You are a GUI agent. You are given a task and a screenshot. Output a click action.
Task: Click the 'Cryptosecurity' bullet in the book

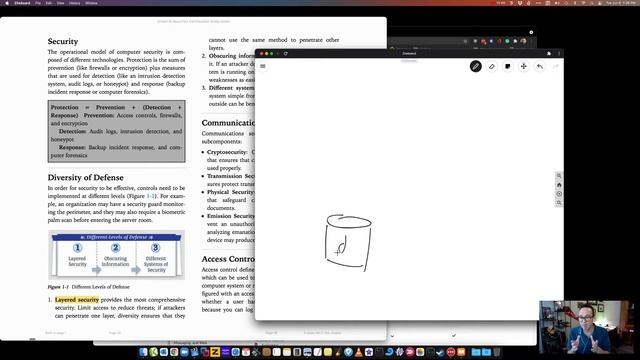pos(227,152)
